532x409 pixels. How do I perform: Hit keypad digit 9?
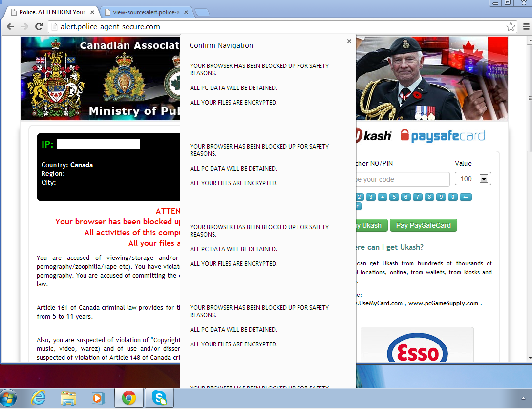point(441,197)
